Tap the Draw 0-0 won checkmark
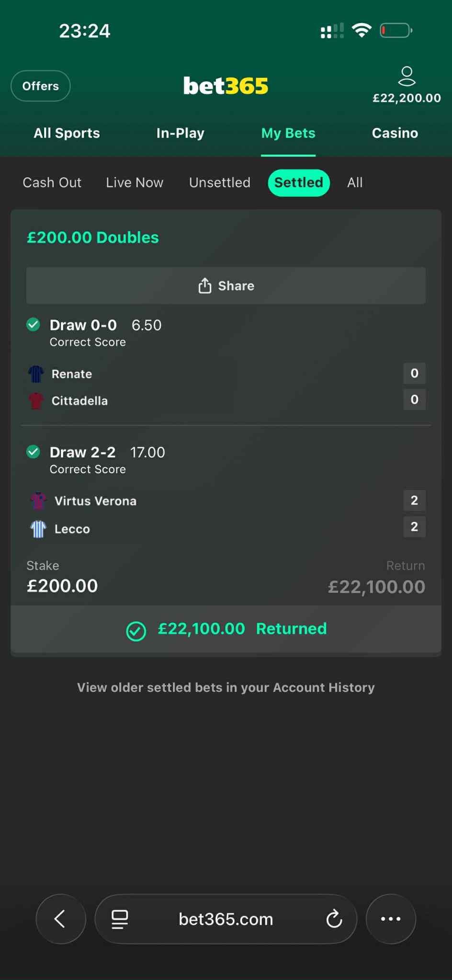452x980 pixels. (33, 325)
